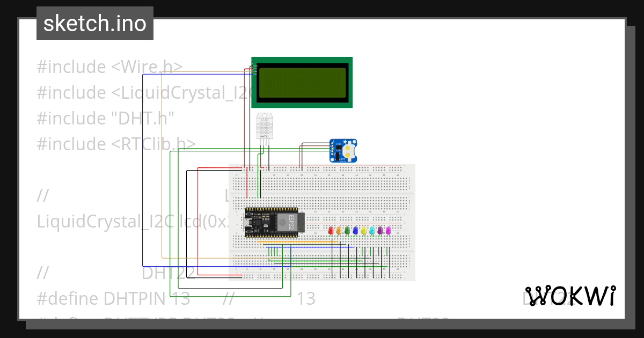644x338 pixels.
Task: Click the DHT22 temperature sensor
Action: 265,126
